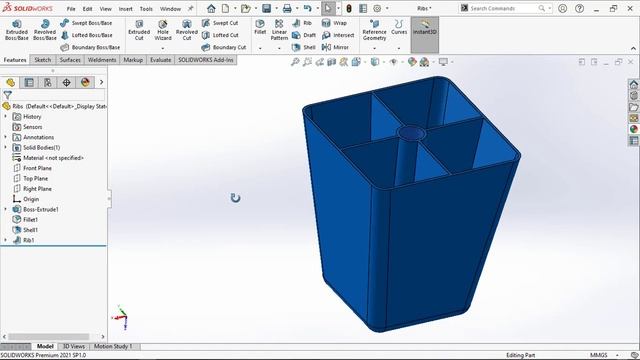Click the Undo icon

click(308, 8)
